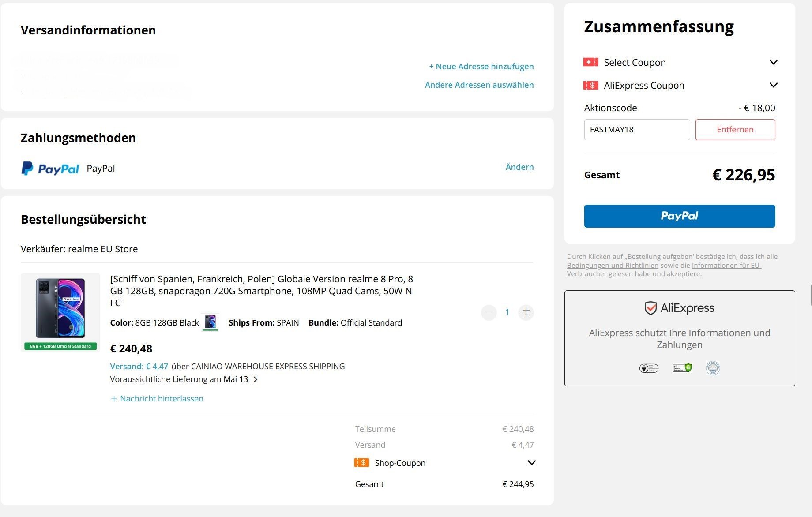Click the seller name realme EU Store

(103, 249)
